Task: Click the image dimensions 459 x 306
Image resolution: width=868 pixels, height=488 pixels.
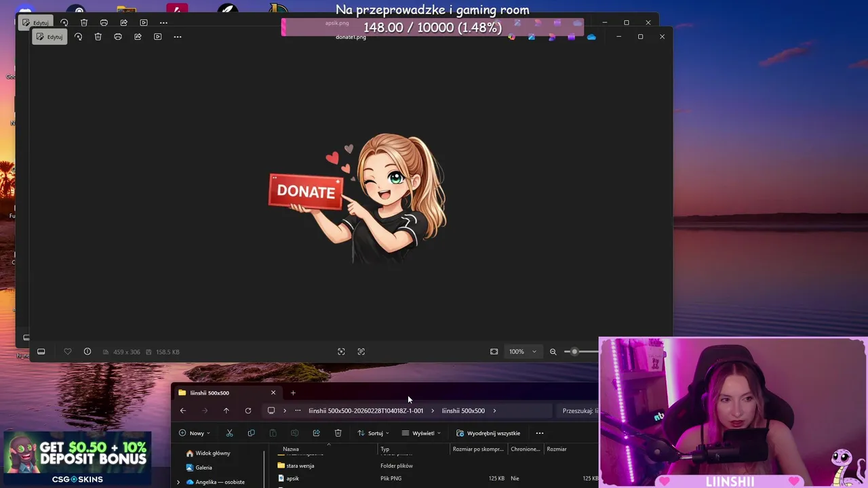Action: tap(127, 352)
